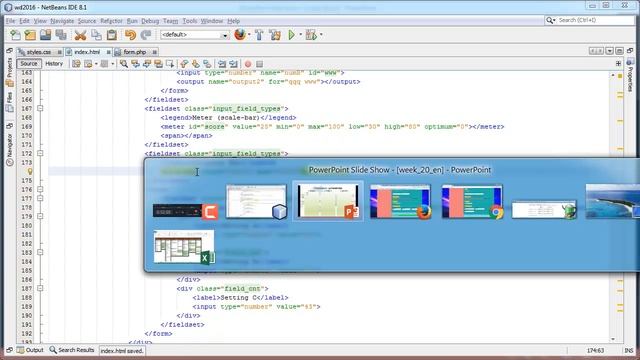Click the Find Selection magnifier icon
Screen dimensions: 640x360
click(x=124, y=64)
